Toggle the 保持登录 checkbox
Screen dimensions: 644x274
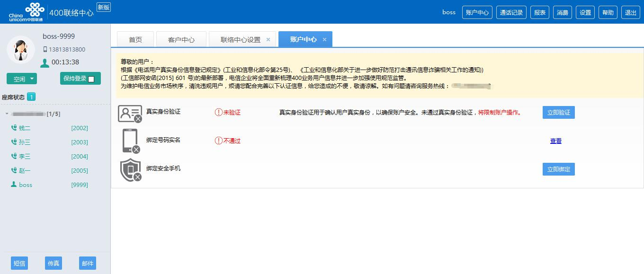[91, 79]
